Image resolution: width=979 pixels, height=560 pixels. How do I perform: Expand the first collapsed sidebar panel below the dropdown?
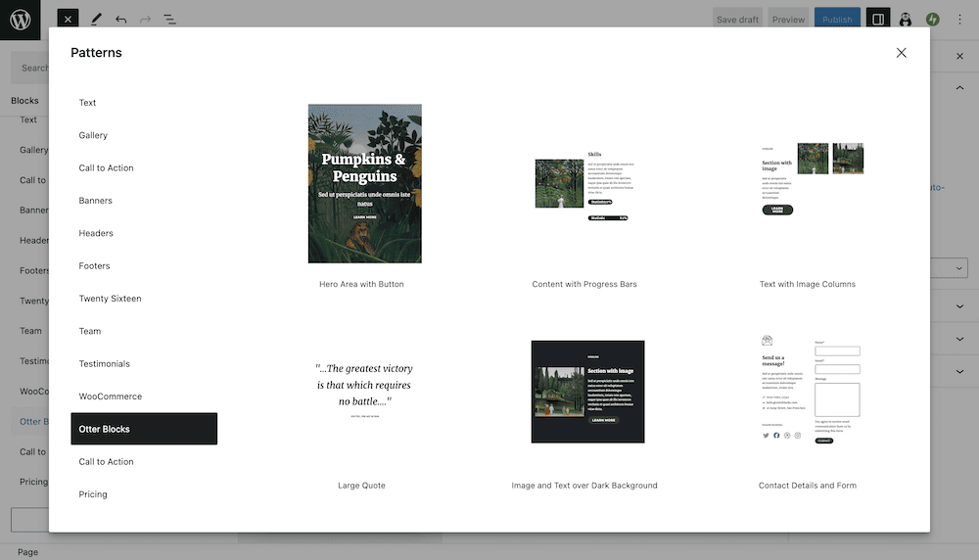(x=959, y=306)
